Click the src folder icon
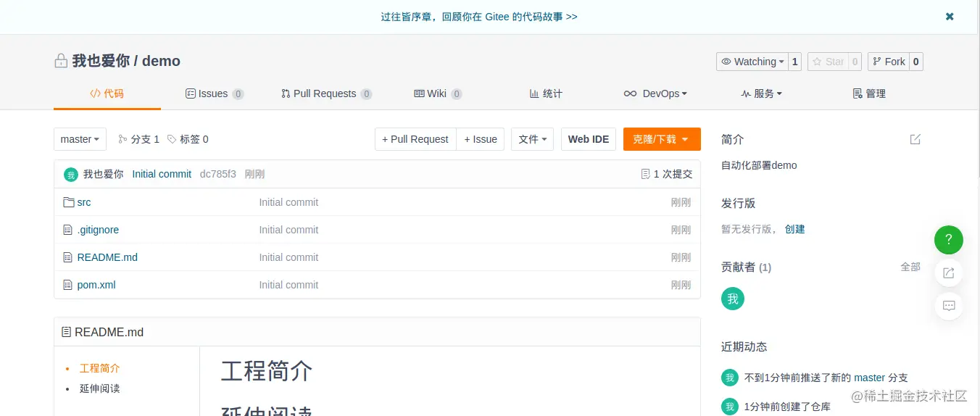Image resolution: width=980 pixels, height=416 pixels. click(69, 202)
